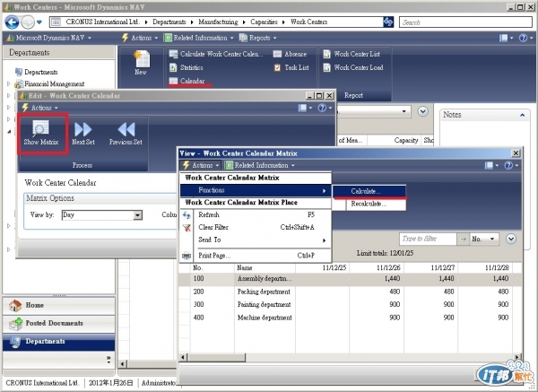Click Capacity column header in Work Centers
The image size is (538, 392).
(395, 140)
